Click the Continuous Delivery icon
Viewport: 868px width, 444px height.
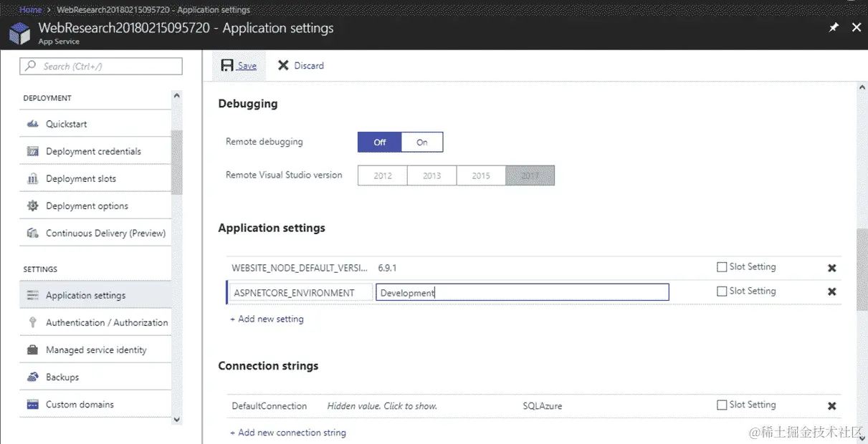32,233
